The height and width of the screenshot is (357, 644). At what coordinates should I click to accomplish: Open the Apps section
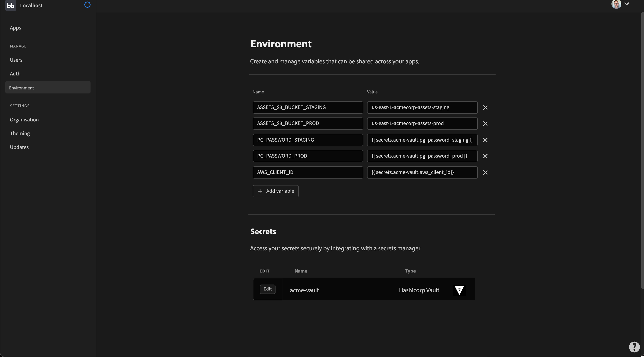point(15,28)
